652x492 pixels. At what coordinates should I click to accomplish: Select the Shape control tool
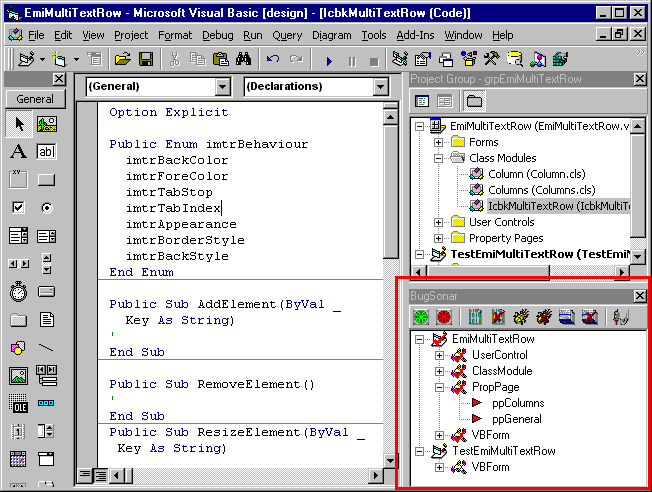[19, 347]
